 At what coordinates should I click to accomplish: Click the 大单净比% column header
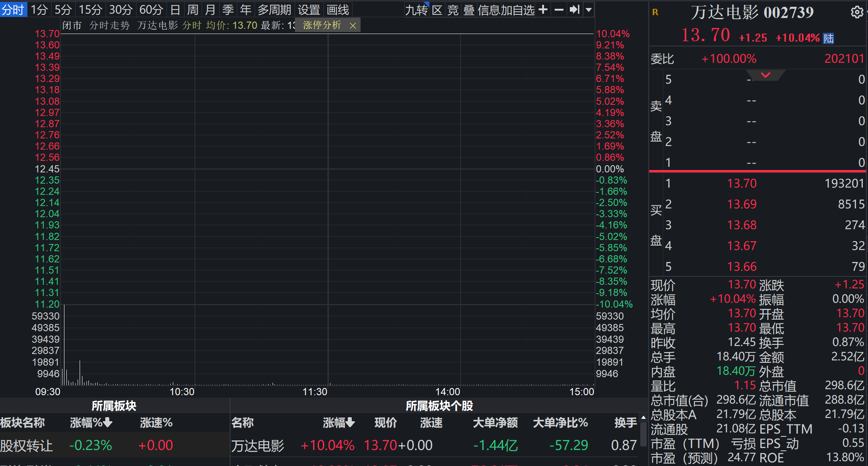point(560,422)
